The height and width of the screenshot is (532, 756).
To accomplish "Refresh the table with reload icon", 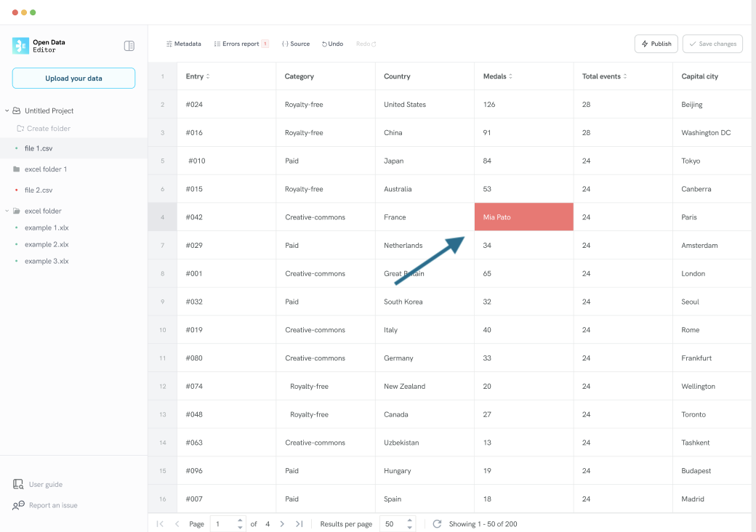I will 437,524.
